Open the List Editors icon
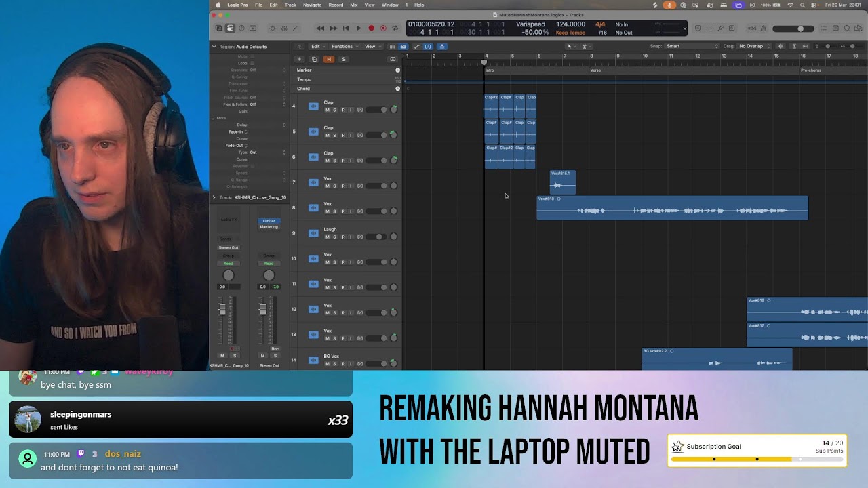The width and height of the screenshot is (868, 488). pyautogui.click(x=824, y=28)
